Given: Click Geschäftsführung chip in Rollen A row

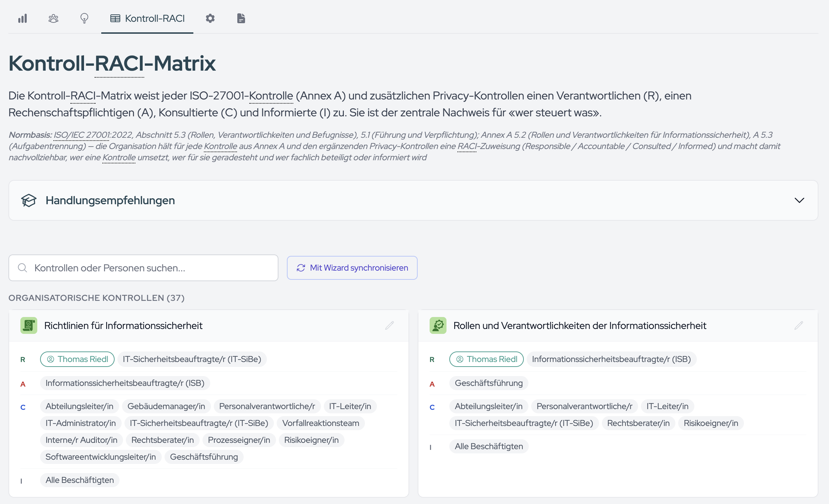Looking at the screenshot, I should click(x=489, y=383).
